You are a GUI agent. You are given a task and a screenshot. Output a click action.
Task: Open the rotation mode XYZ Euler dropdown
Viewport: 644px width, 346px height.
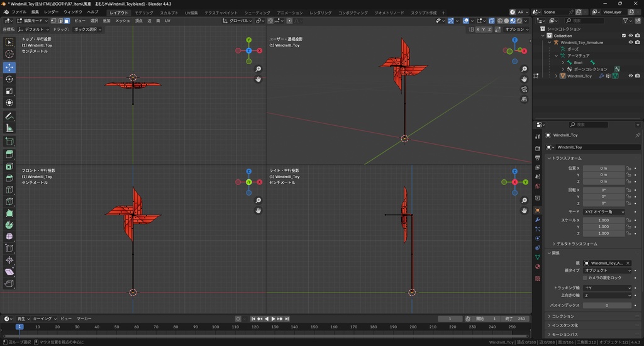(x=604, y=211)
